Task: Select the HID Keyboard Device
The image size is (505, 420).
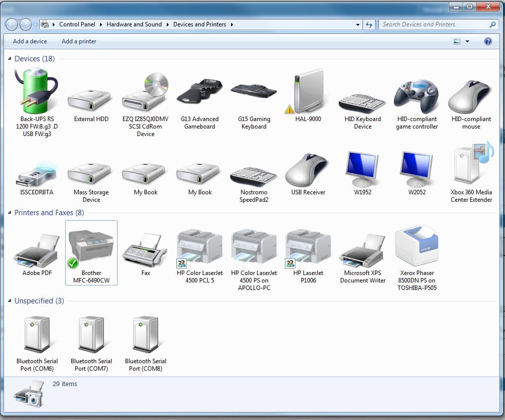Action: pyautogui.click(x=363, y=111)
